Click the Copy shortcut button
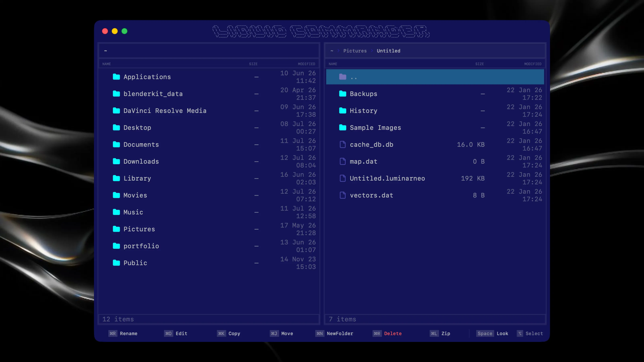Screen dimensions: 644x362 (228, 333)
